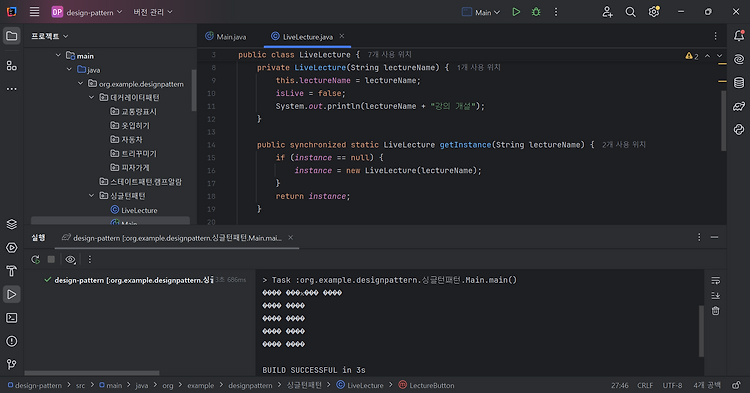Start debugging with the bug icon
Screen dimensions: 750x393
[x=536, y=12]
